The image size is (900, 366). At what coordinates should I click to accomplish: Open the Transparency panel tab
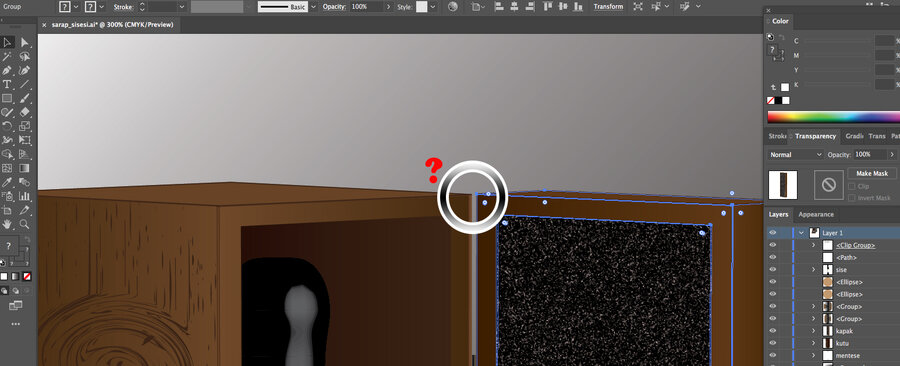click(x=815, y=137)
